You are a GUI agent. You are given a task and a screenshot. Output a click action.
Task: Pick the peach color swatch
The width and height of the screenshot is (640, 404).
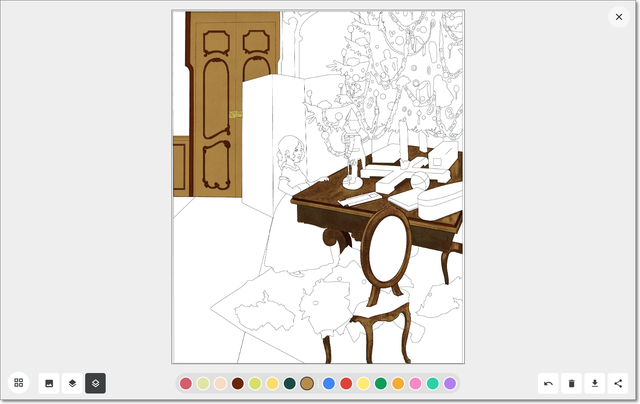point(220,384)
